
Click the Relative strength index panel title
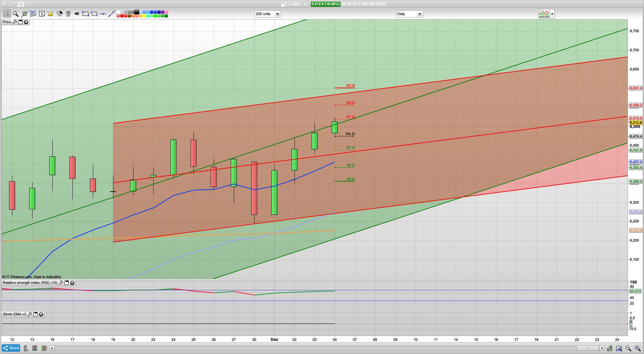click(x=30, y=283)
